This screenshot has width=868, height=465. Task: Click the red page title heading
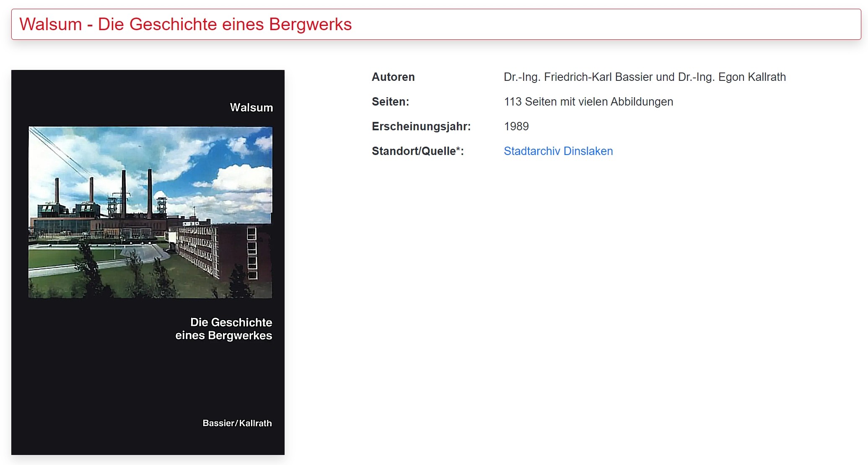tap(185, 24)
